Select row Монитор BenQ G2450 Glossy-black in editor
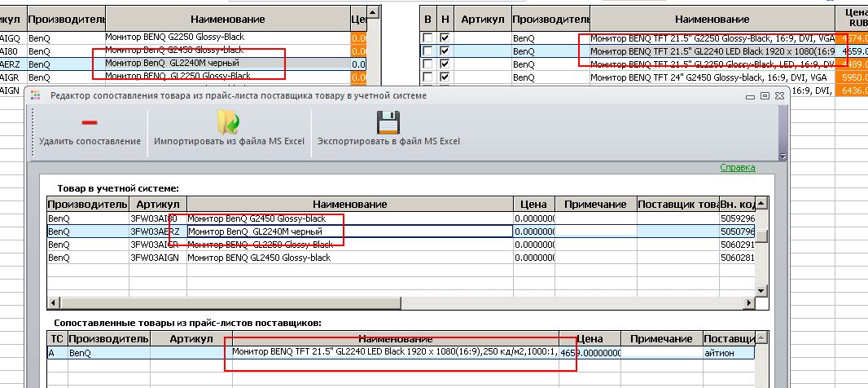This screenshot has width=868, height=388. tap(350, 218)
